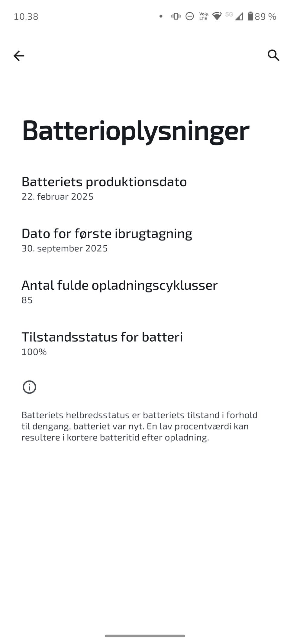Tap the 89 % battery percentage text
This screenshot has width=290, height=644.
click(266, 17)
